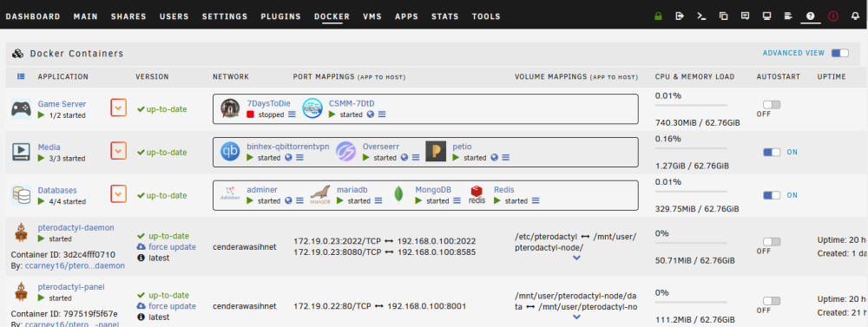Click the qBittorrent container icon
Viewport: 868px width, 327px height.
pos(230,151)
